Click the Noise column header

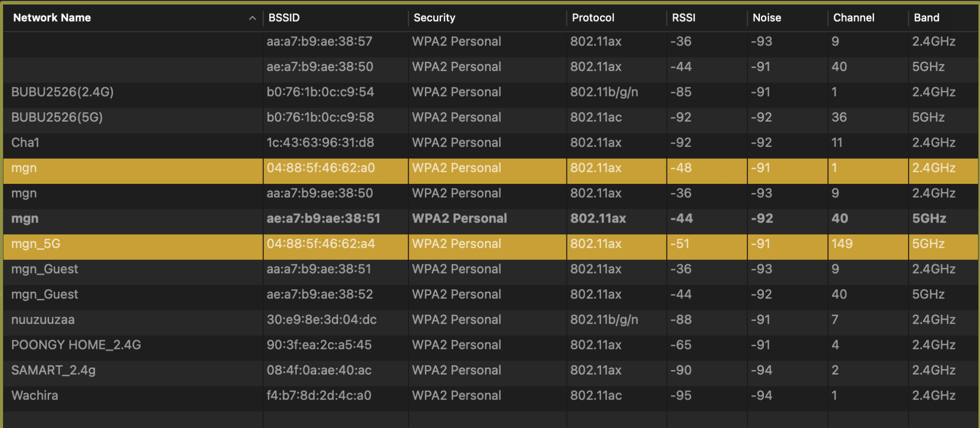tap(767, 18)
